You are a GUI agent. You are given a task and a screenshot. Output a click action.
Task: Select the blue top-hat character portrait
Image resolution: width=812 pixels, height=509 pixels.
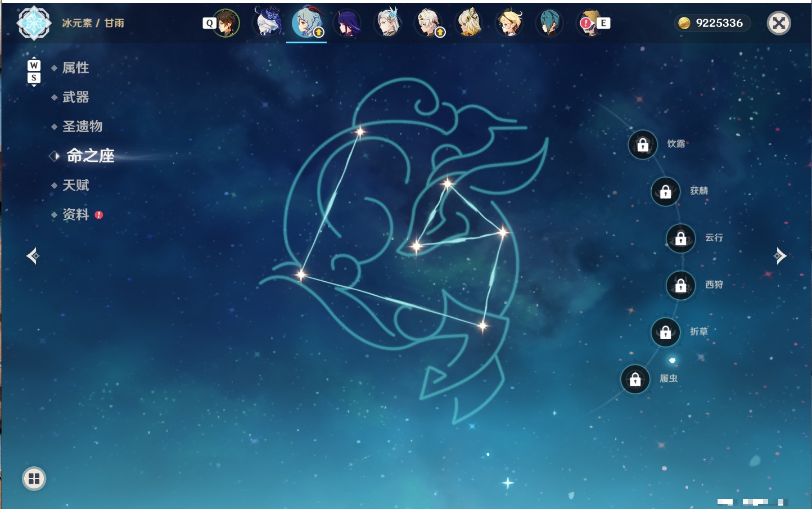[x=269, y=22]
